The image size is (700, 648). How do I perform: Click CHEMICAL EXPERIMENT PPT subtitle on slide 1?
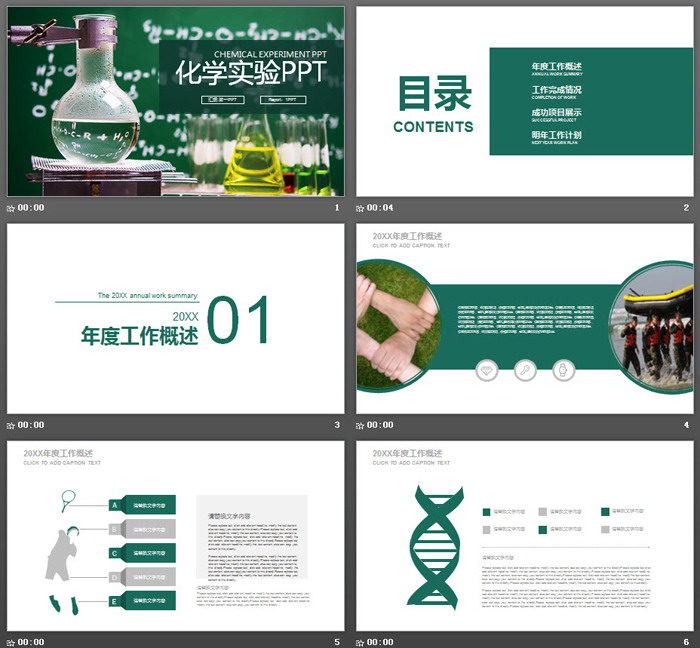pos(270,54)
